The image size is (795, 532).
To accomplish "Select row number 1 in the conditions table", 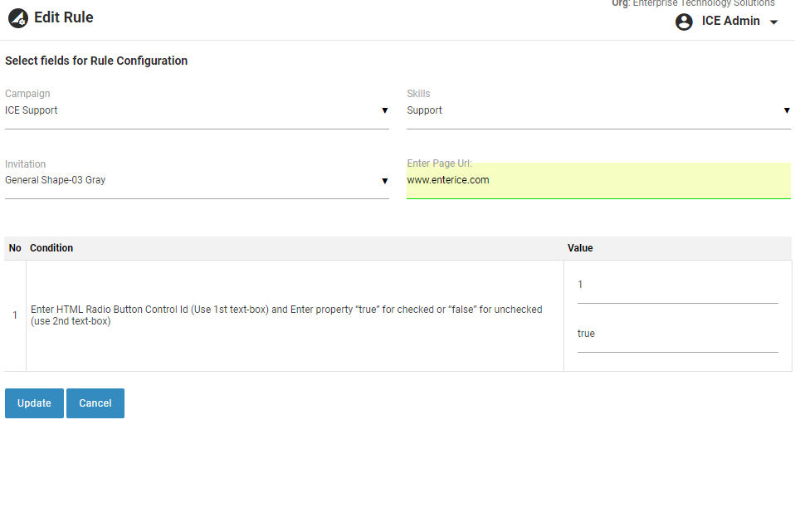I will point(14,315).
